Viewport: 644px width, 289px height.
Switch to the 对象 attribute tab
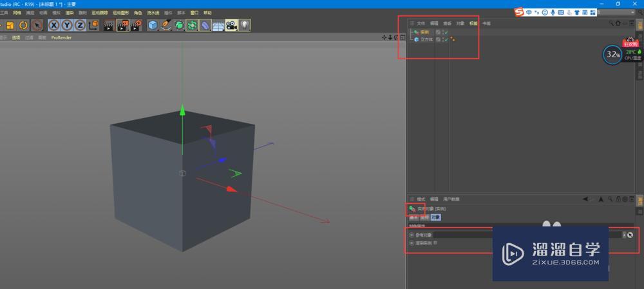tap(436, 217)
